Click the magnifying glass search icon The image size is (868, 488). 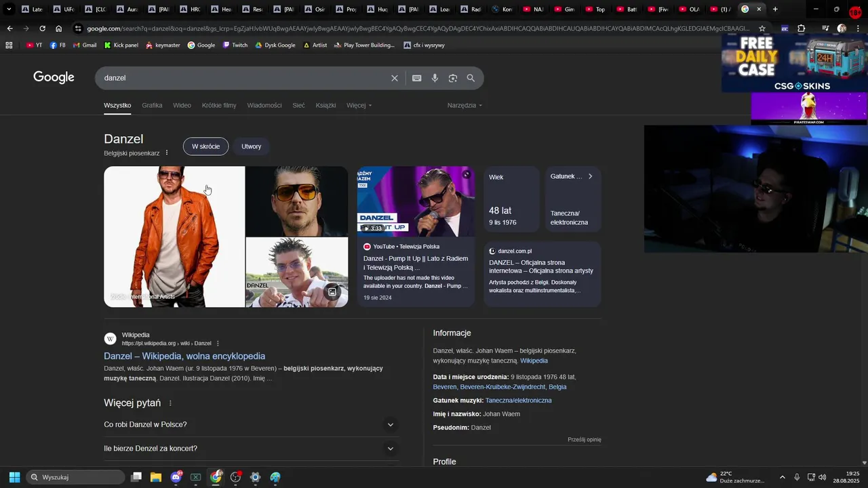point(471,78)
